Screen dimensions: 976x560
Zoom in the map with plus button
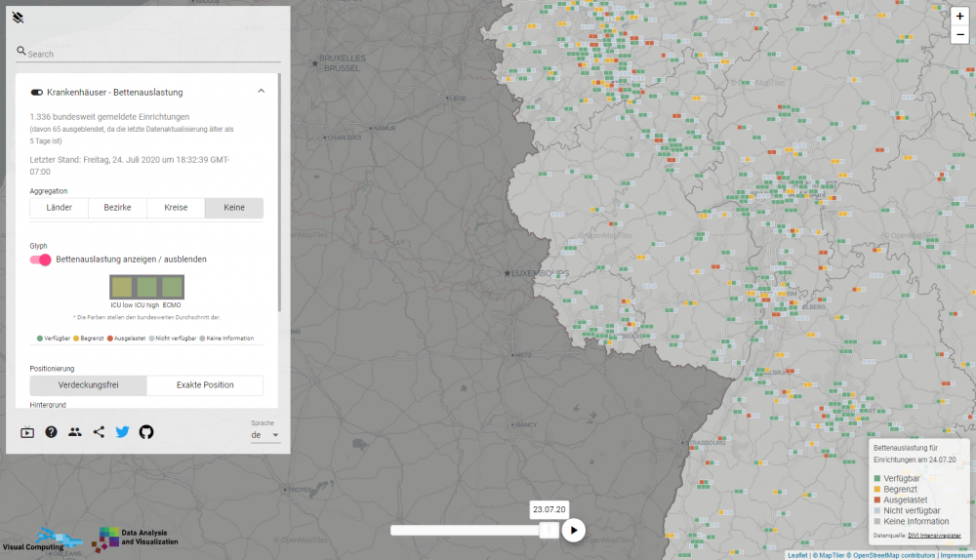pos(959,17)
